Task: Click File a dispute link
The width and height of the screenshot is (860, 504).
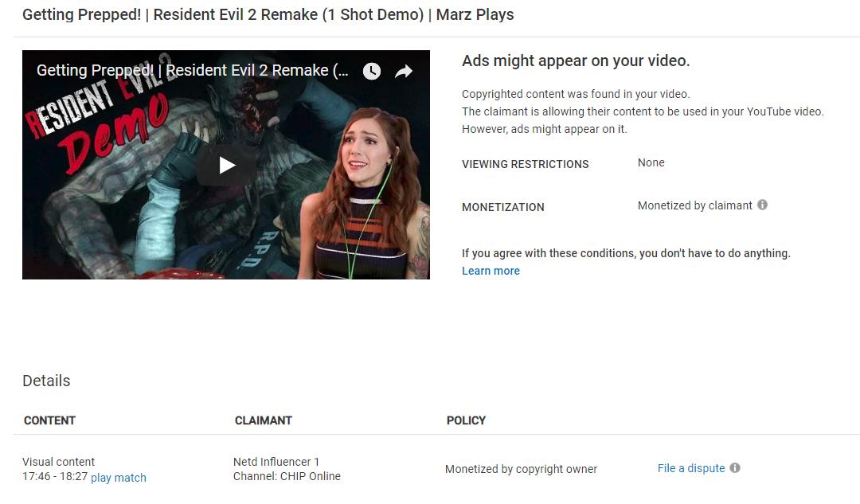Action: (691, 468)
